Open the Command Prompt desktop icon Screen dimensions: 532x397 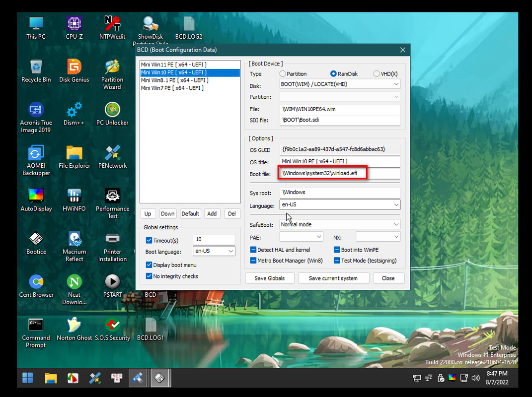pos(36,332)
